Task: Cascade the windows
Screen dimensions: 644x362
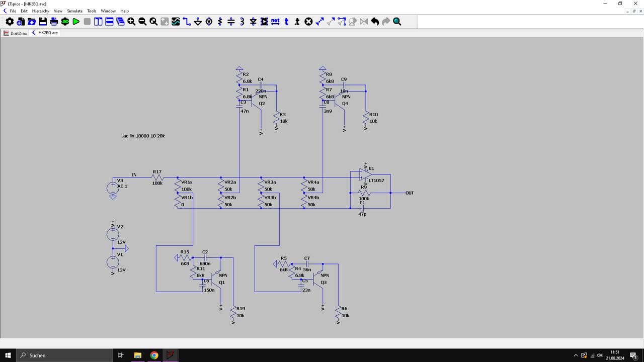Action: tap(120, 22)
